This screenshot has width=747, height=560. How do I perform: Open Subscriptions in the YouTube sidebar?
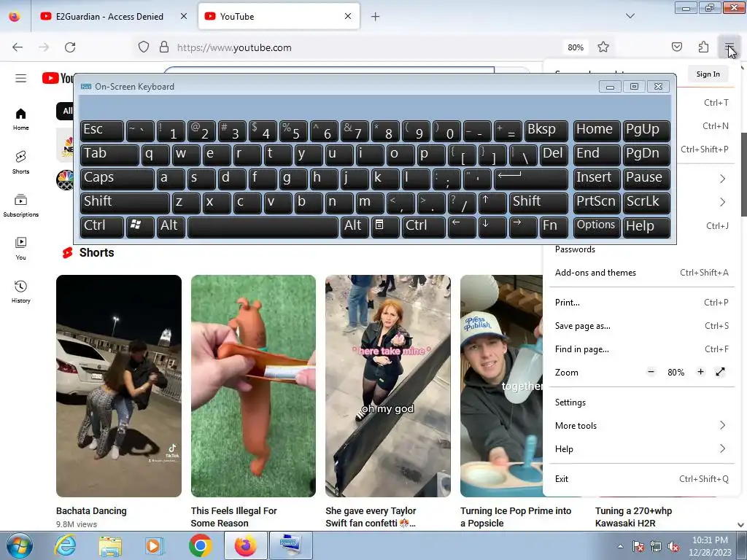point(20,206)
